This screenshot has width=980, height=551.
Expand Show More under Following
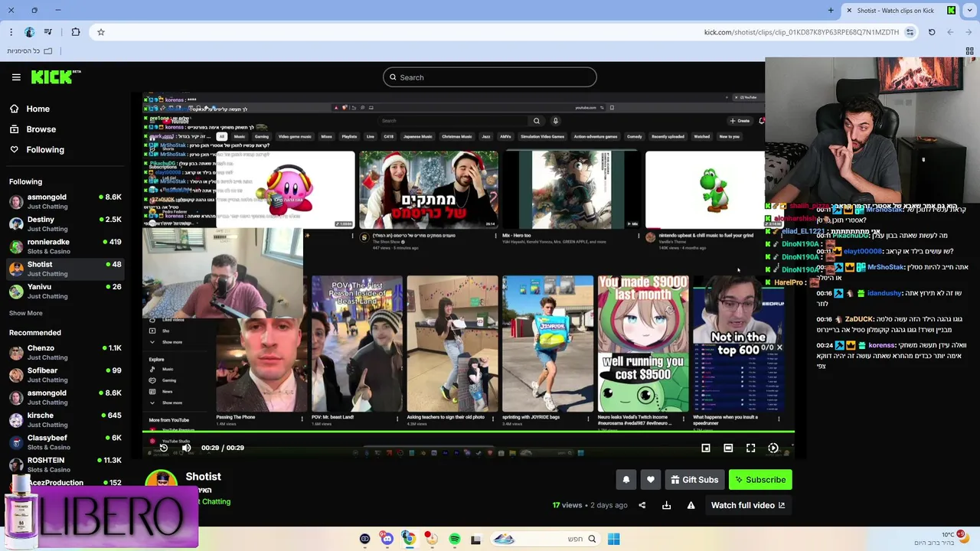(25, 313)
